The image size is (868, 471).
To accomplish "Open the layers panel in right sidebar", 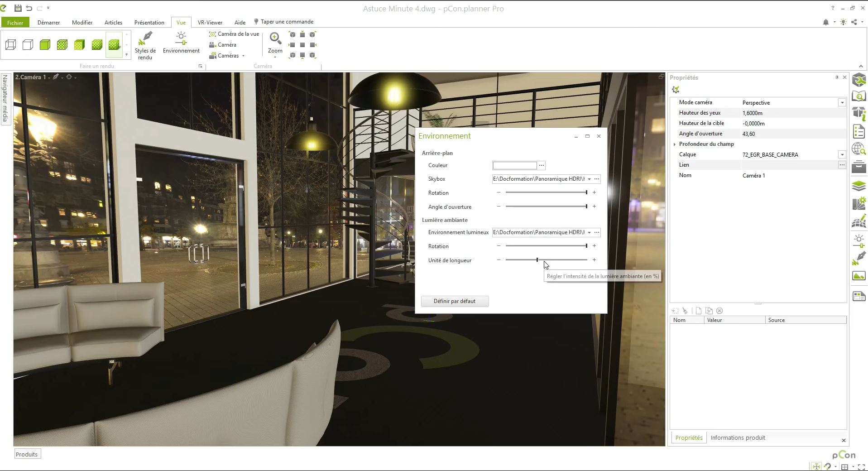I will pyautogui.click(x=859, y=186).
